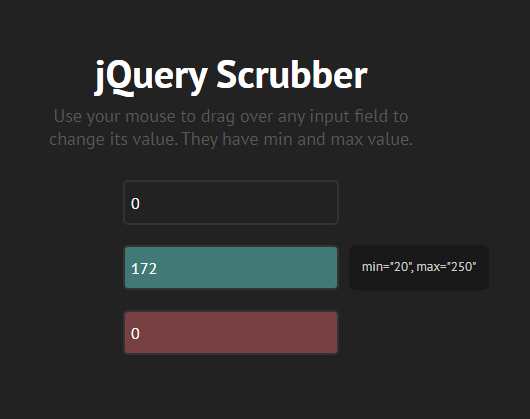This screenshot has height=419, width=530.
Task: Click the center of the red scrubber
Action: coord(231,332)
